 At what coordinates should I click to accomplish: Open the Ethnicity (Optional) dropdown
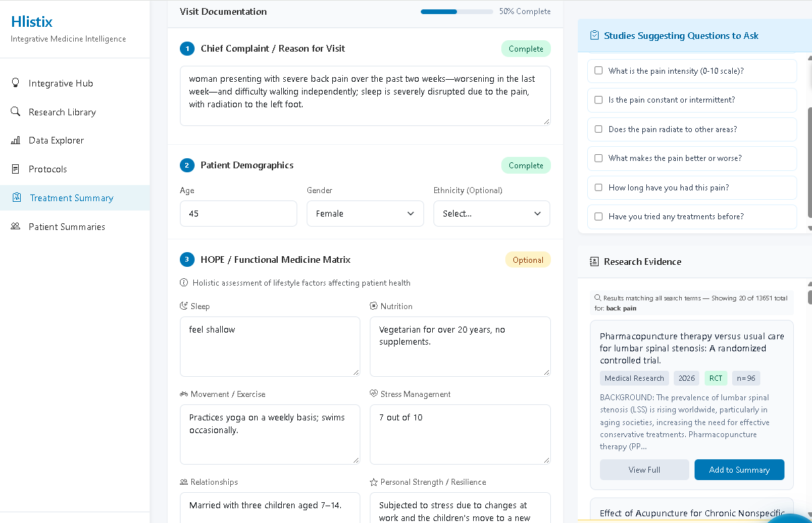pyautogui.click(x=492, y=214)
